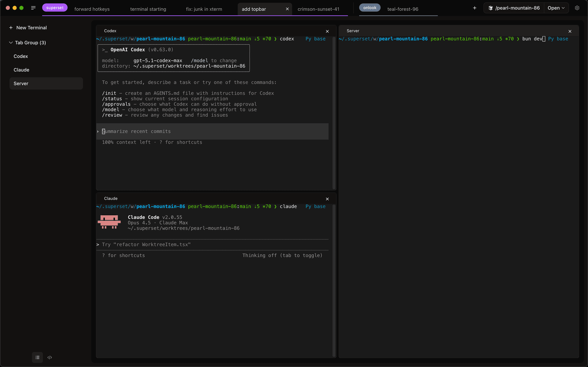Image resolution: width=588 pixels, height=367 pixels.
Task: Close the Codex terminal pane
Action: coord(327,31)
